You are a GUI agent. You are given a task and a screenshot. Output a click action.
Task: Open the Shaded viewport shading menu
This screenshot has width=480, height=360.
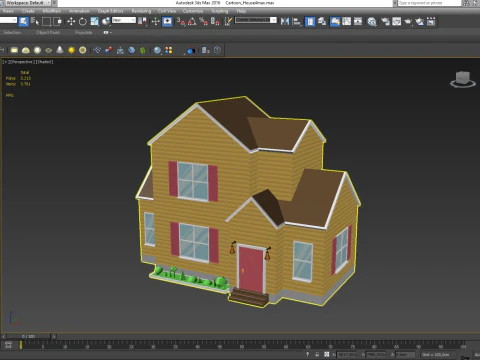tap(44, 62)
